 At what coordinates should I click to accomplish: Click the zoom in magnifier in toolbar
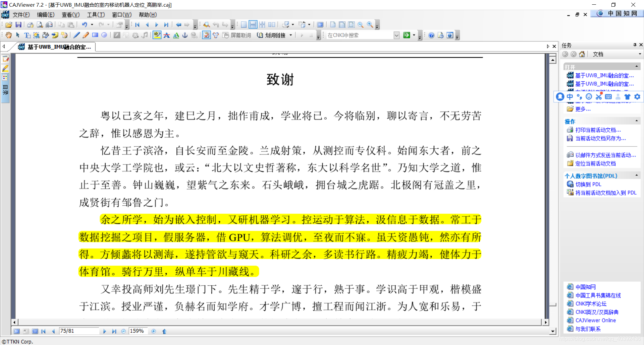[x=370, y=25]
